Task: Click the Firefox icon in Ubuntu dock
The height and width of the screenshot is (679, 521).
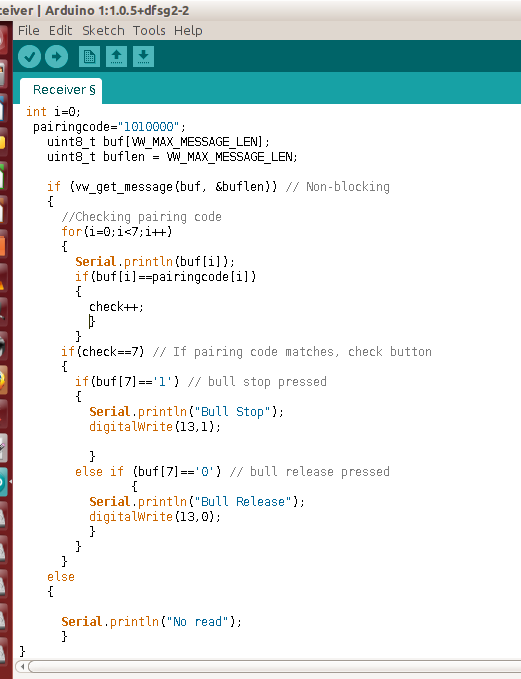Action: point(3,381)
